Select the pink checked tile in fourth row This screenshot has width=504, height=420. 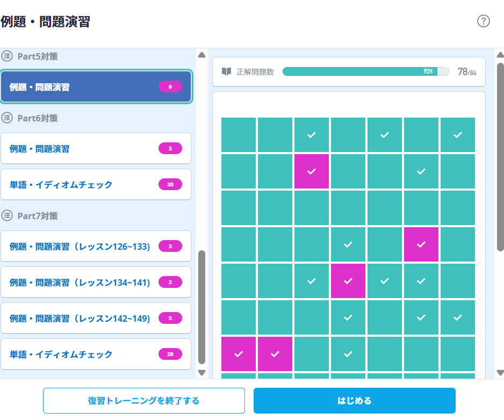pyautogui.click(x=421, y=244)
